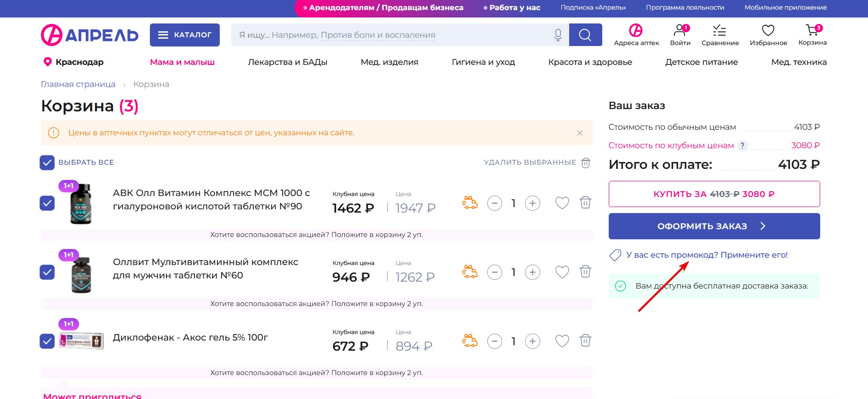Open Мобильное приложение link

click(x=786, y=8)
